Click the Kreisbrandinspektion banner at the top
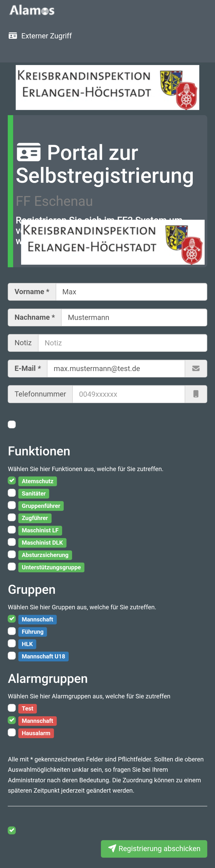This screenshot has height=868, width=215. 107,87
